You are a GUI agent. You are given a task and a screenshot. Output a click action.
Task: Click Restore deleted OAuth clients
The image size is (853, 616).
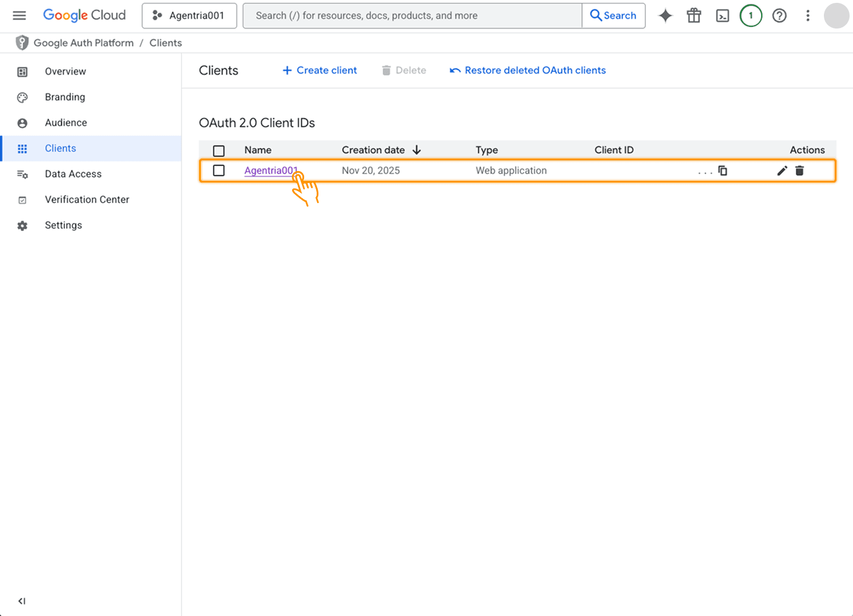528,70
